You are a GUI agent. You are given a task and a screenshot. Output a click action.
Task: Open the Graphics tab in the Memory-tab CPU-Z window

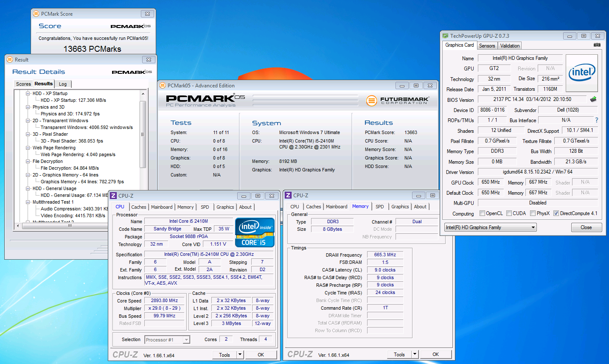point(400,207)
